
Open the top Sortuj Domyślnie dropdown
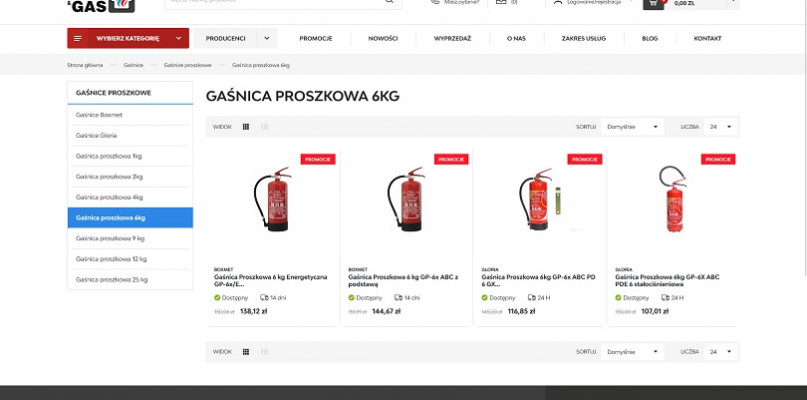click(632, 127)
